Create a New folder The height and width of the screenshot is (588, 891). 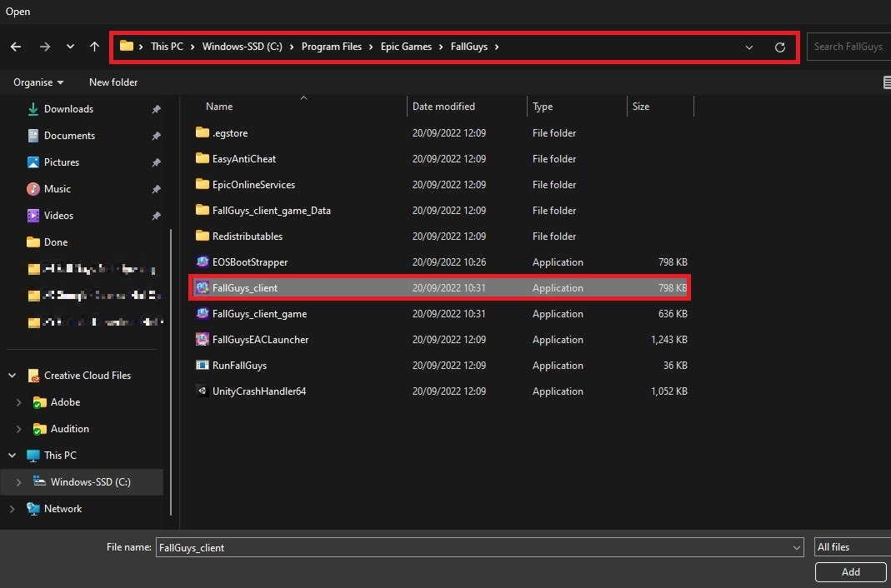pos(113,82)
